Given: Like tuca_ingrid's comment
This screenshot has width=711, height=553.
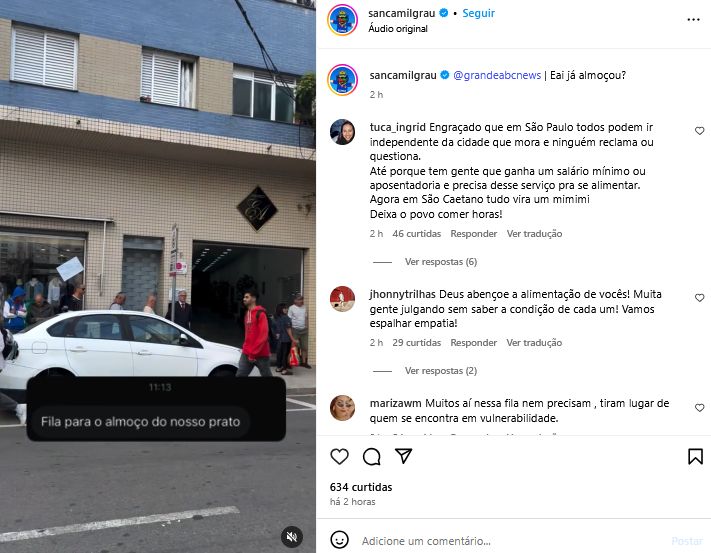Looking at the screenshot, I should (x=699, y=131).
